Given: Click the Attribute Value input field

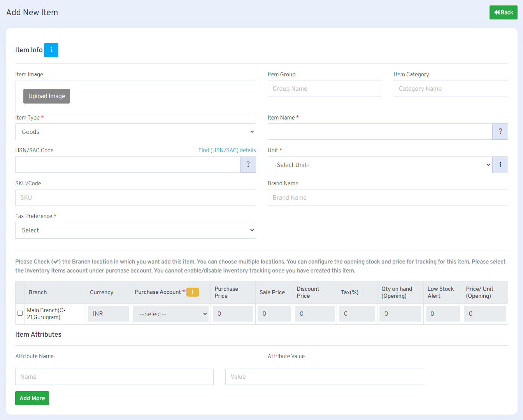Looking at the screenshot, I should [325, 377].
